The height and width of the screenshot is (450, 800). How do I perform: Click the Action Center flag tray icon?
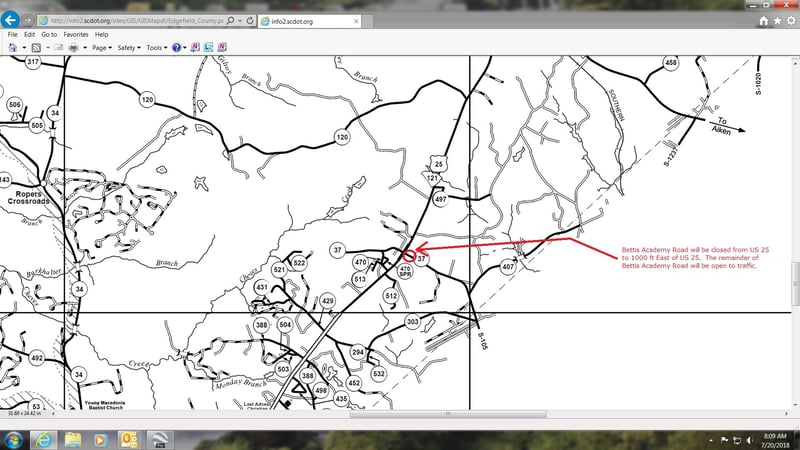(724, 440)
